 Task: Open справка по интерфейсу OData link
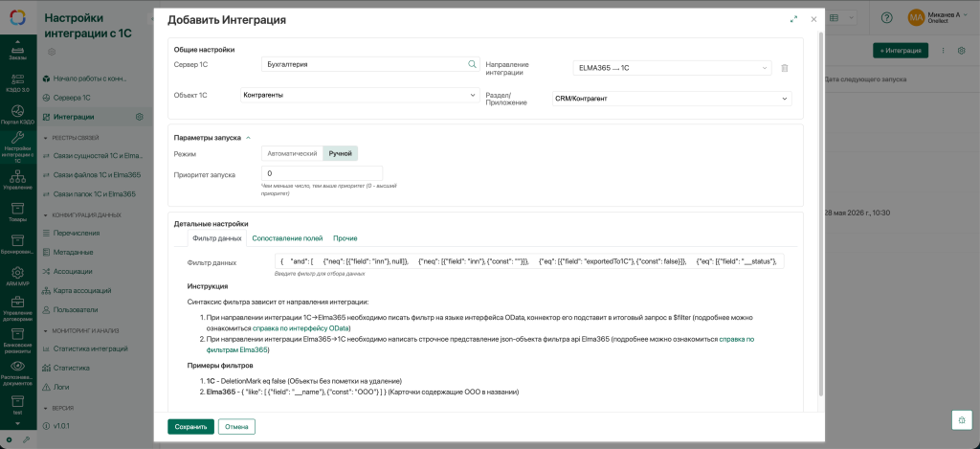click(301, 327)
